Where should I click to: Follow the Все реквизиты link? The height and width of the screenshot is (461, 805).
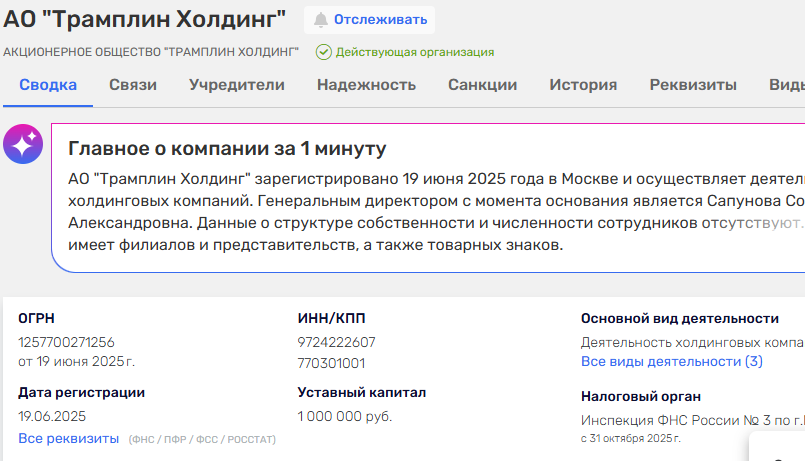68,438
